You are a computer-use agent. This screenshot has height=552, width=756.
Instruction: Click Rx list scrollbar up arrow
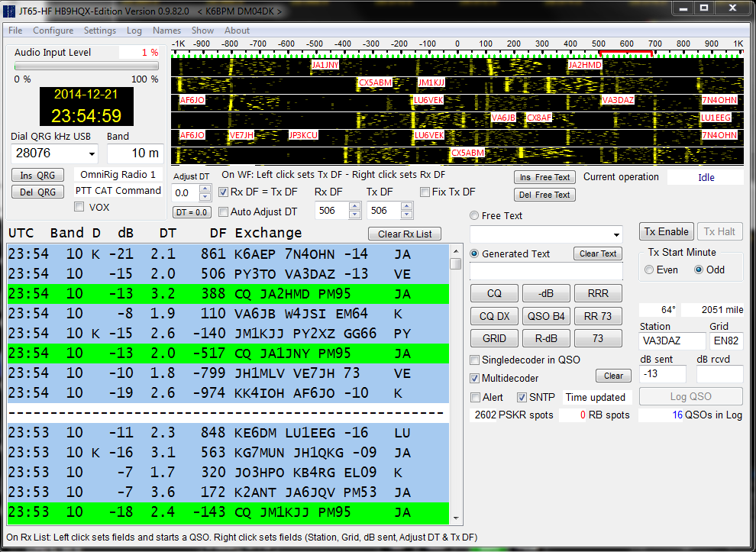pyautogui.click(x=456, y=251)
